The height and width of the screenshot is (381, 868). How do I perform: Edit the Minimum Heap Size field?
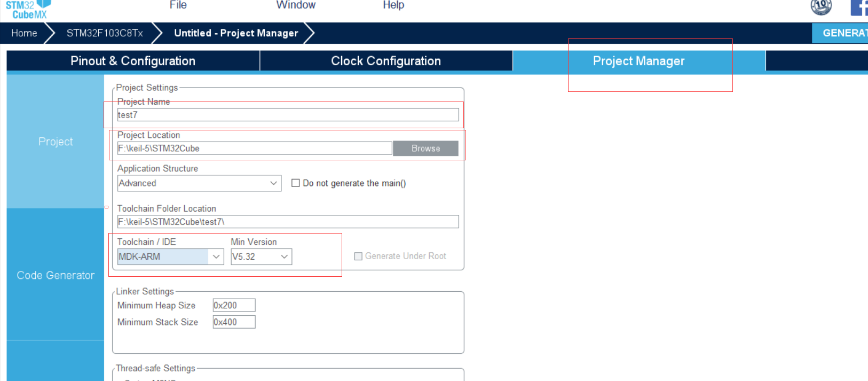click(x=234, y=305)
